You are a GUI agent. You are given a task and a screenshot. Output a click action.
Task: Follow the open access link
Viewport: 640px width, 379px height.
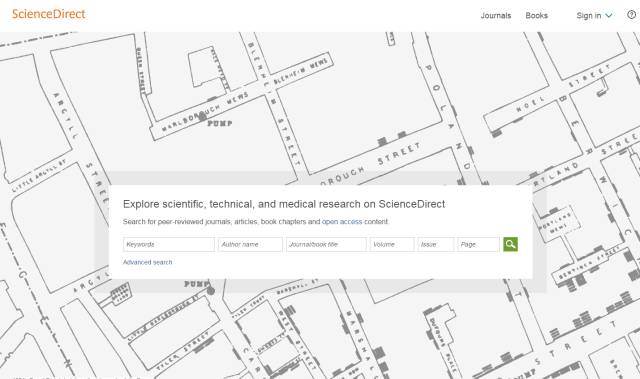342,222
